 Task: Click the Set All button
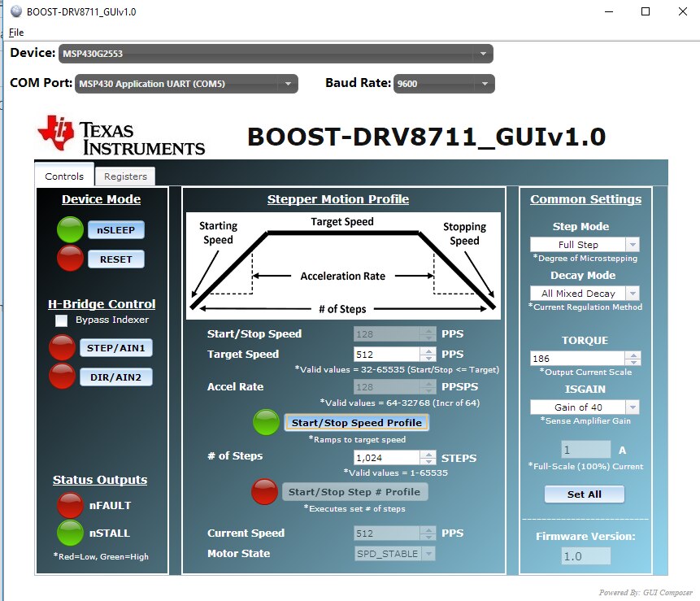click(585, 494)
